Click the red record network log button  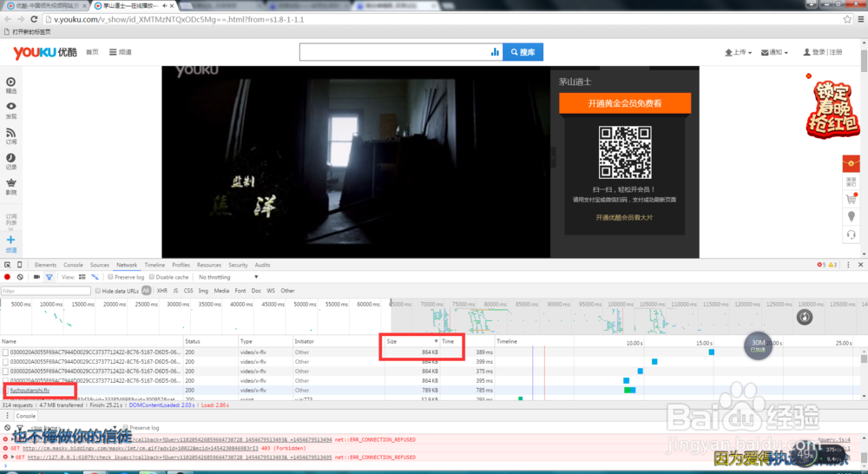coord(7,277)
